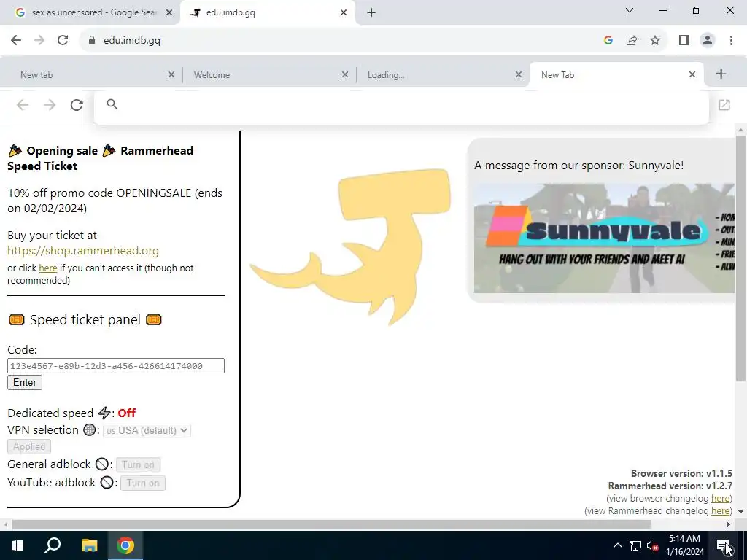This screenshot has width=747, height=560.
Task: Show hidden system tray icons
Action: point(617,545)
